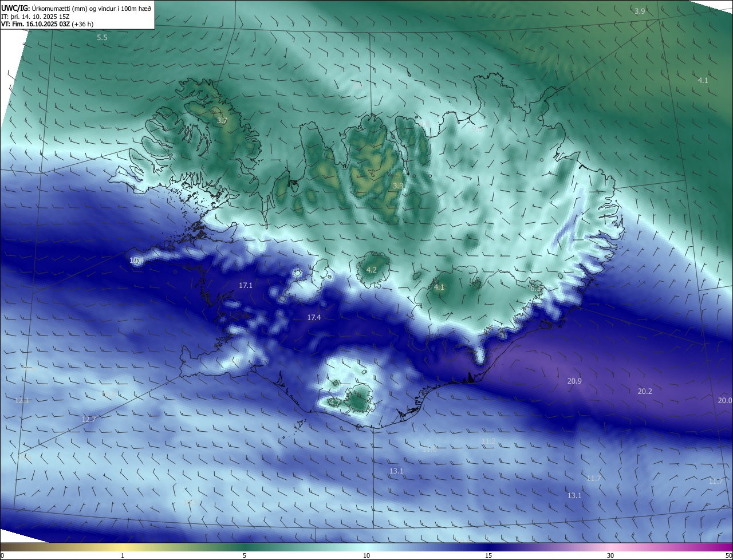The image size is (733, 560).
Task: Select the 20.9 value in the purple band
Action: click(x=574, y=381)
